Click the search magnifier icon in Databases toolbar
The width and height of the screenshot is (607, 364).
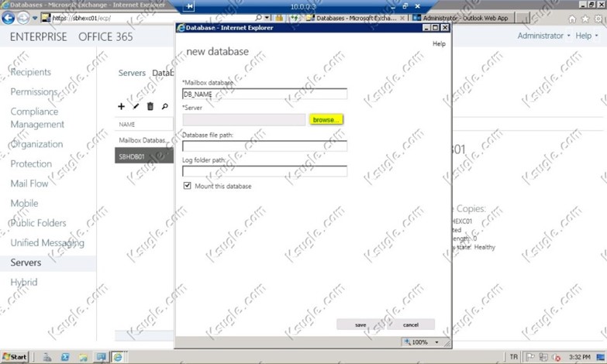pyautogui.click(x=165, y=106)
